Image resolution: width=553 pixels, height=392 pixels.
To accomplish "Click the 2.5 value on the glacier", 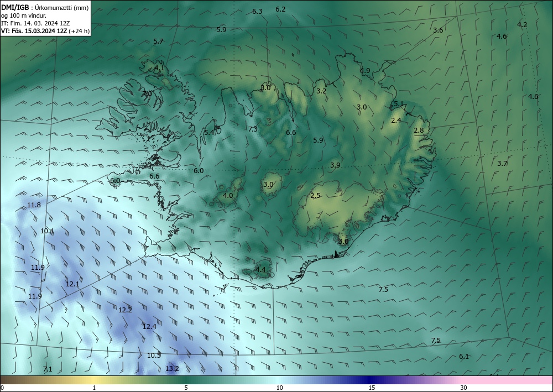I will pos(315,195).
